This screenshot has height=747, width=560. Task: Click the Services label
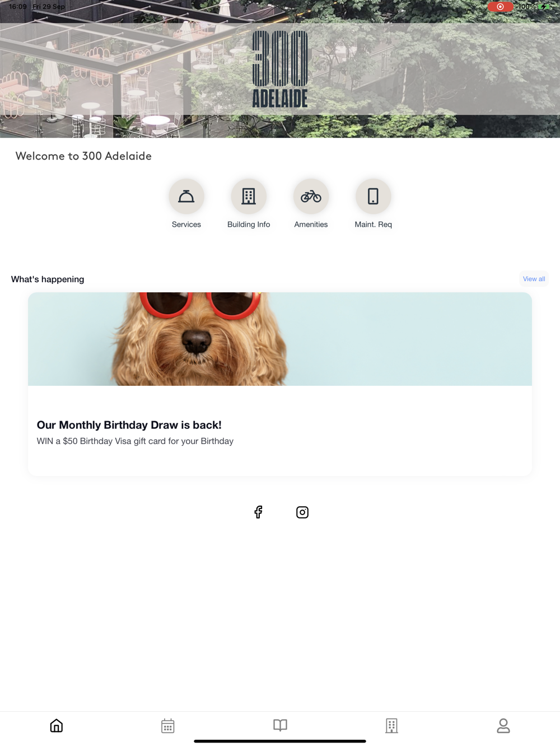point(186,225)
